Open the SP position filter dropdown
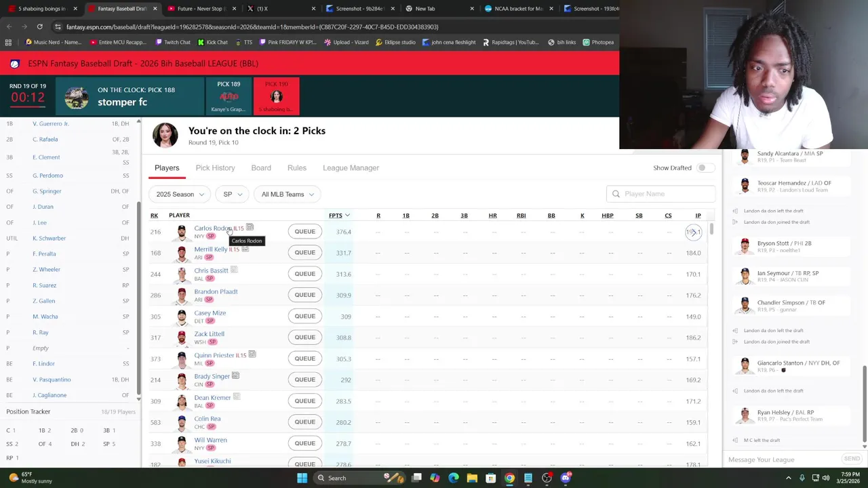The height and width of the screenshot is (488, 868). coord(233,195)
